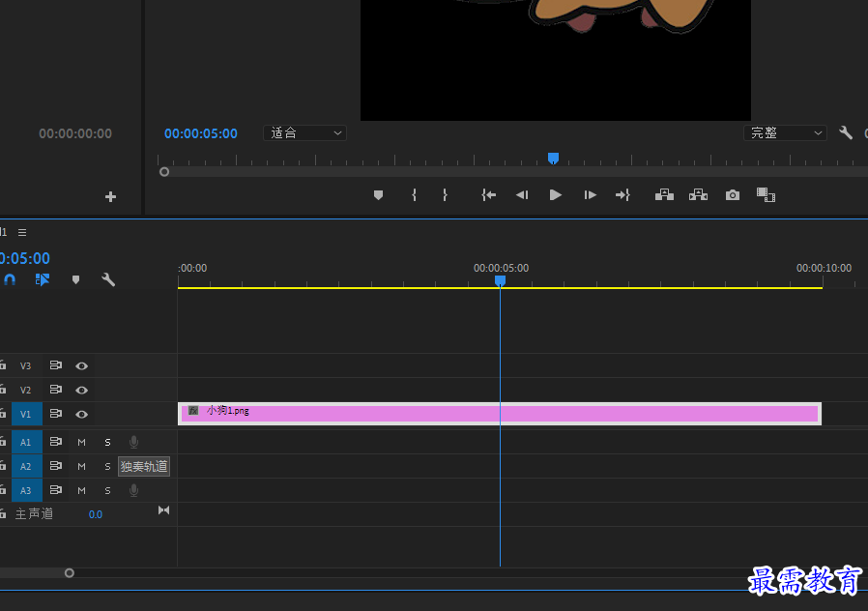Viewport: 868px width, 611px height.
Task: Click the source monitor timecode 00:00:00:00
Action: [75, 133]
